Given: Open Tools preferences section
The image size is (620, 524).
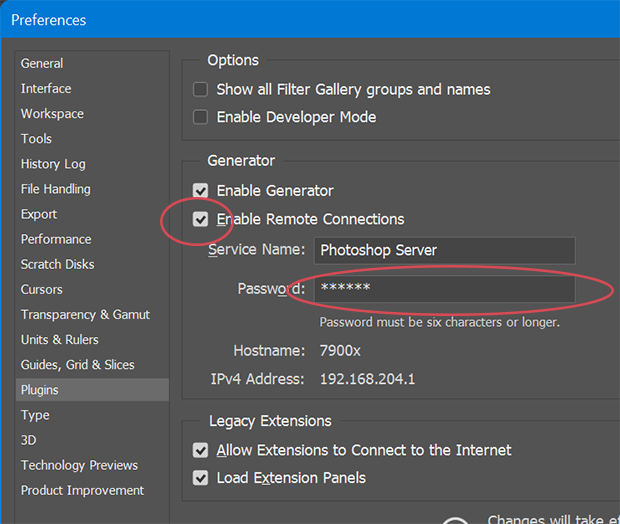Looking at the screenshot, I should [x=36, y=139].
